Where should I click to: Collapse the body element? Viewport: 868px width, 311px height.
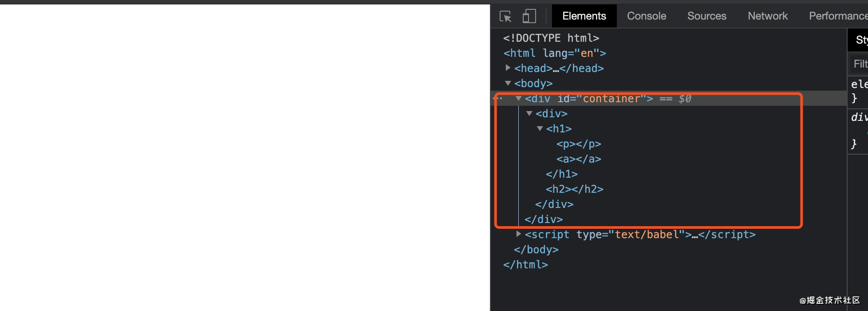tap(508, 83)
